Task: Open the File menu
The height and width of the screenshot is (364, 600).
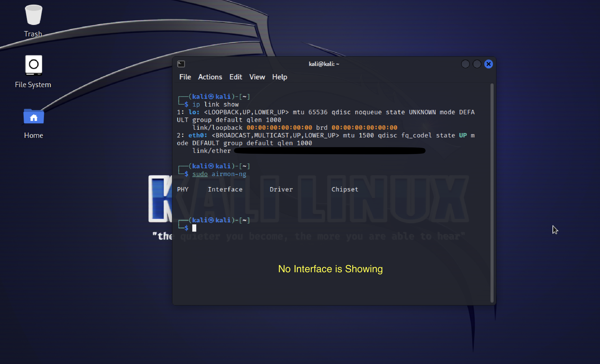Action: tap(185, 77)
